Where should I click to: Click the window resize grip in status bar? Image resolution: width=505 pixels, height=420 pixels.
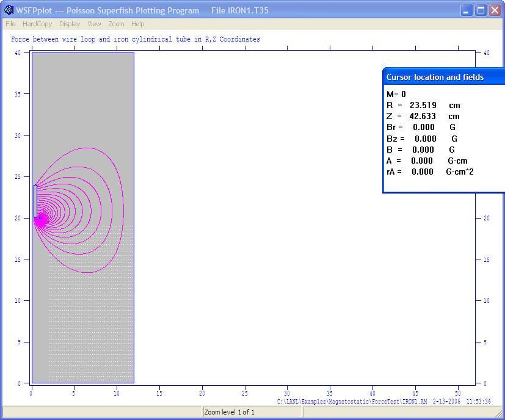click(x=498, y=413)
